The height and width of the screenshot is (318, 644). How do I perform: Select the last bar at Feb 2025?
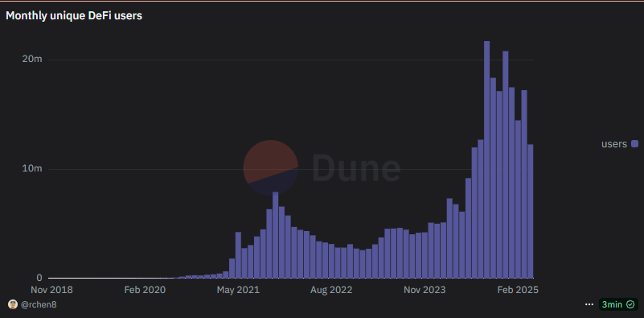[x=530, y=211]
